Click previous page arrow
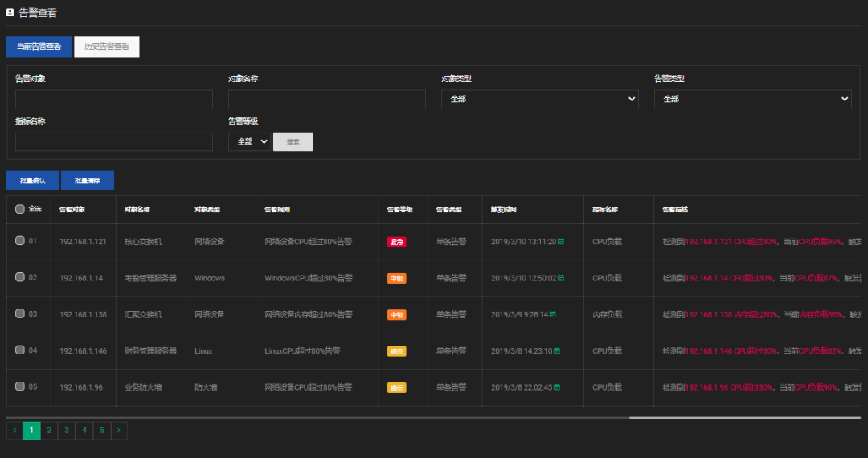The image size is (868, 458). click(x=14, y=431)
